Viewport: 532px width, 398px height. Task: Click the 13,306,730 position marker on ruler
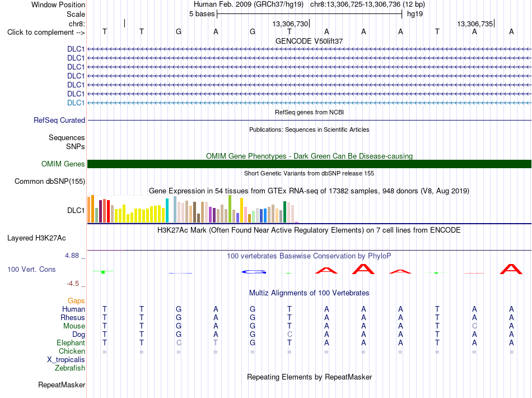point(291,24)
